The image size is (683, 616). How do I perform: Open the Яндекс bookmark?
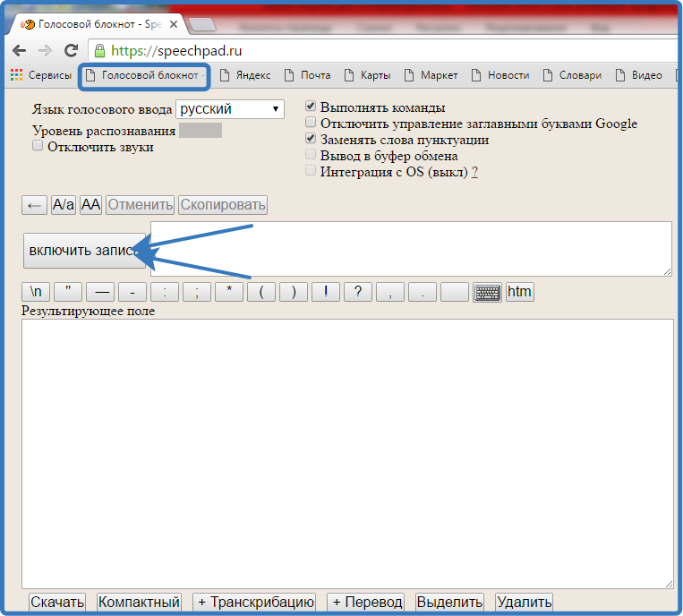tap(244, 75)
